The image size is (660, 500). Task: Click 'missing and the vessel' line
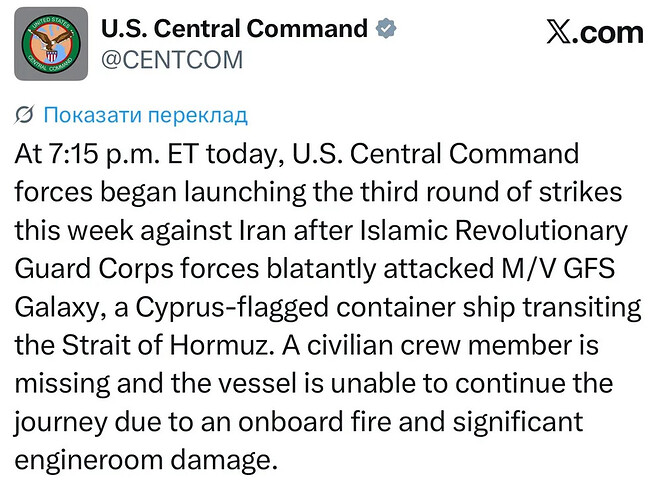pos(156,384)
